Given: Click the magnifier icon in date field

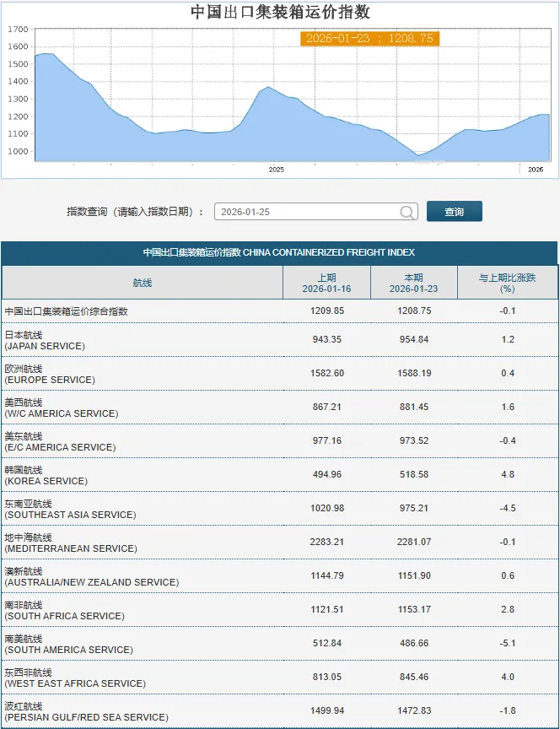Looking at the screenshot, I should [x=407, y=212].
